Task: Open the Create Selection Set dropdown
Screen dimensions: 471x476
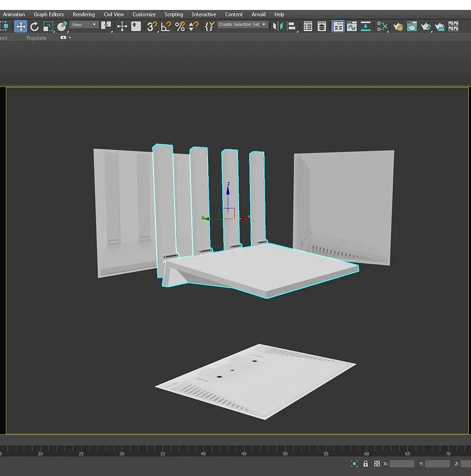Action: [242, 25]
